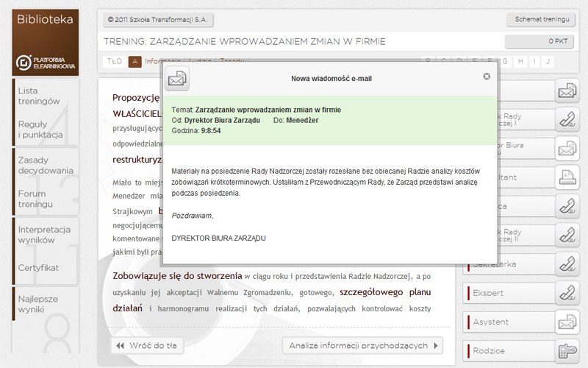
Task: Show Najlepsze wyniki
Action: (x=38, y=304)
